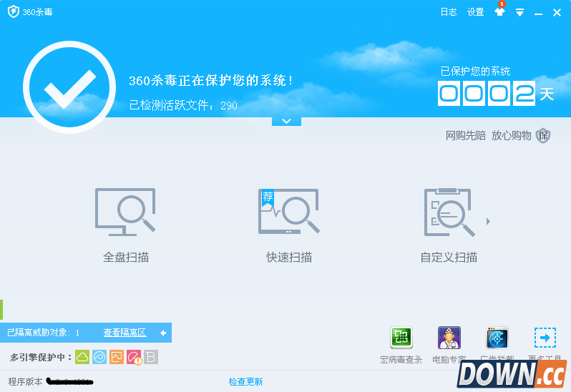Click the 快速扫描 label
The height and width of the screenshot is (392, 571).
[289, 258]
